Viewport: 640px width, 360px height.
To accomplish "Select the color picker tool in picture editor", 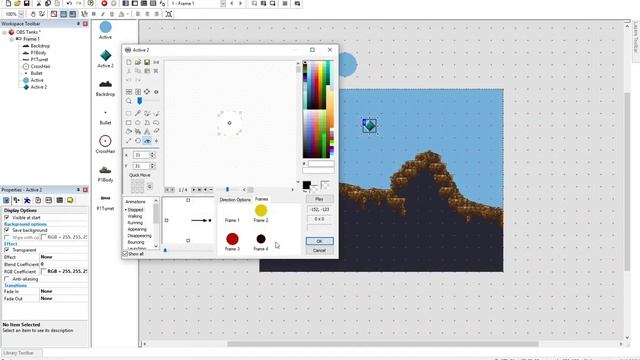I will [138, 113].
